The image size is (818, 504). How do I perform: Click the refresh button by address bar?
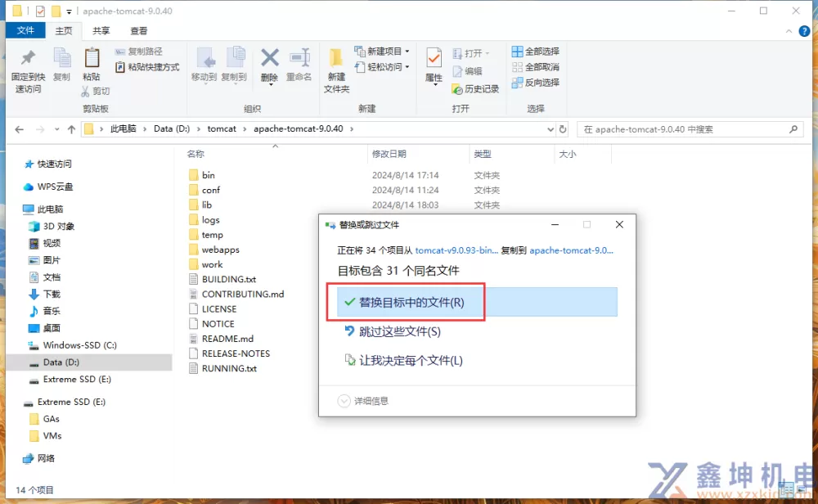(x=563, y=129)
